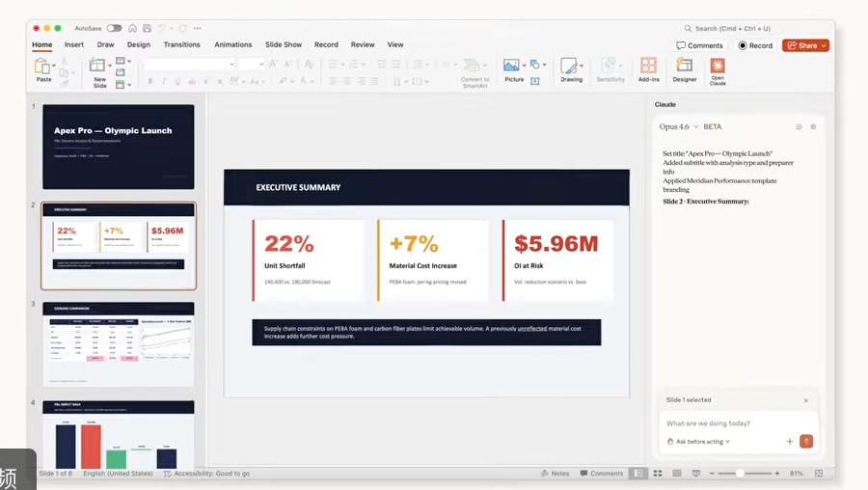Open the New Slide layout arrow
The width and height of the screenshot is (868, 490).
coord(110,66)
